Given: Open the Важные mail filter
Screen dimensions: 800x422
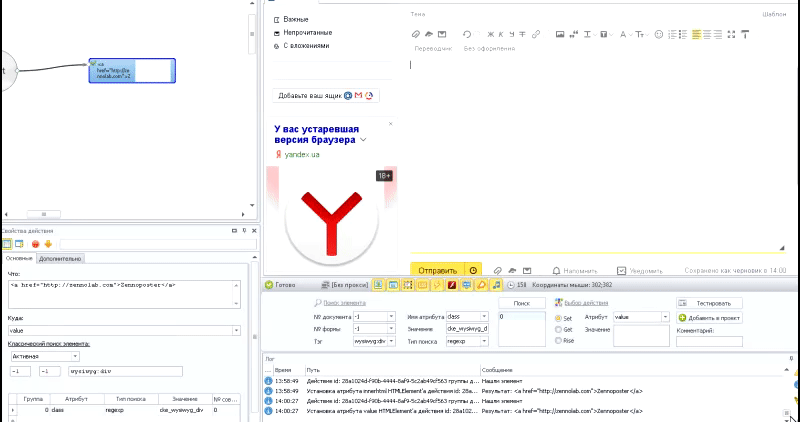Looking at the screenshot, I should [295, 19].
